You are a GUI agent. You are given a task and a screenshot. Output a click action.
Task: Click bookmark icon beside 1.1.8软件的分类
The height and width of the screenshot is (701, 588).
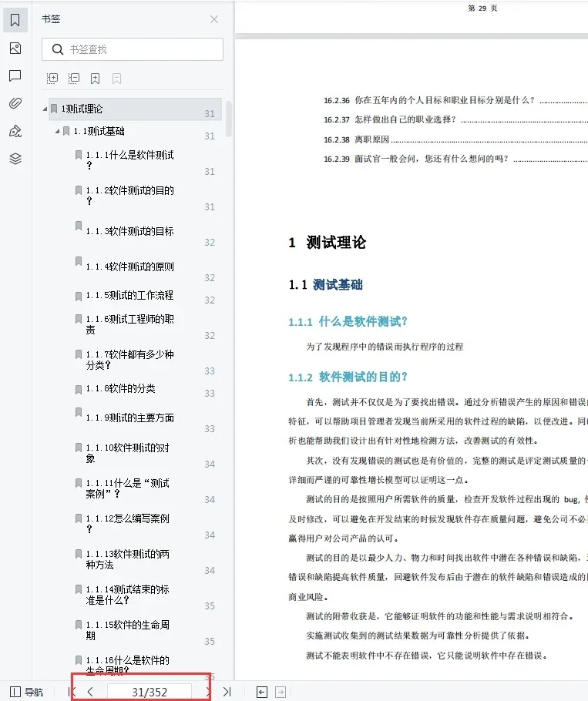(79, 389)
